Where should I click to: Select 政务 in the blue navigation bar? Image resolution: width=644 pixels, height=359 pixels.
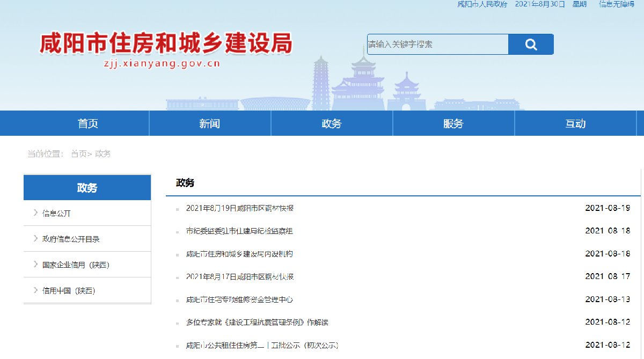tap(332, 123)
